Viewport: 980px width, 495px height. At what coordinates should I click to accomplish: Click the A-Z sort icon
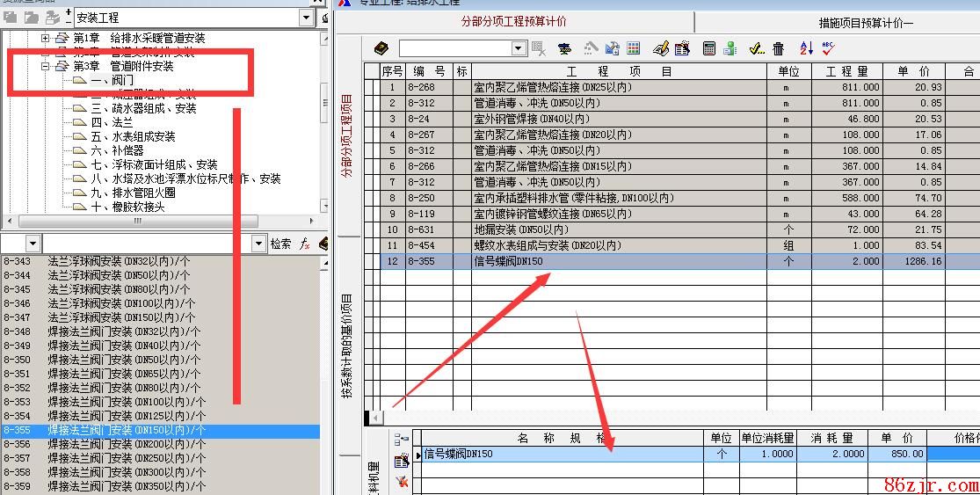(x=806, y=48)
